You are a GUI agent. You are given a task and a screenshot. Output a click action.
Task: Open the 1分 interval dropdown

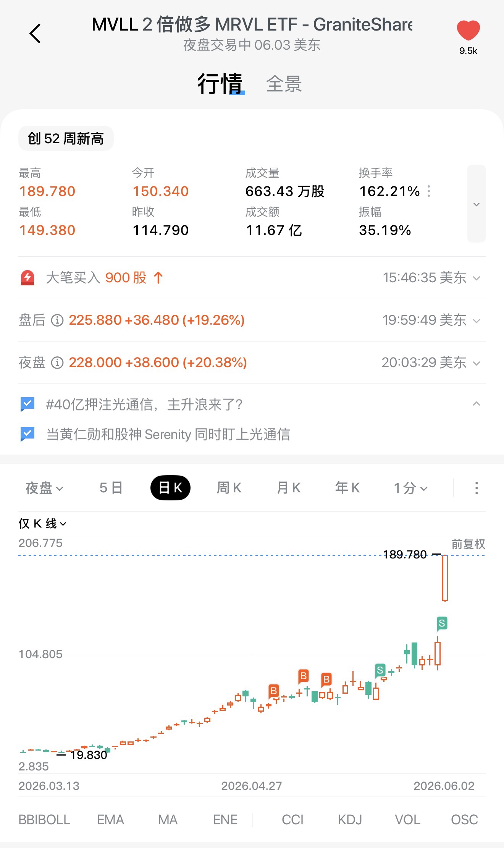(411, 488)
